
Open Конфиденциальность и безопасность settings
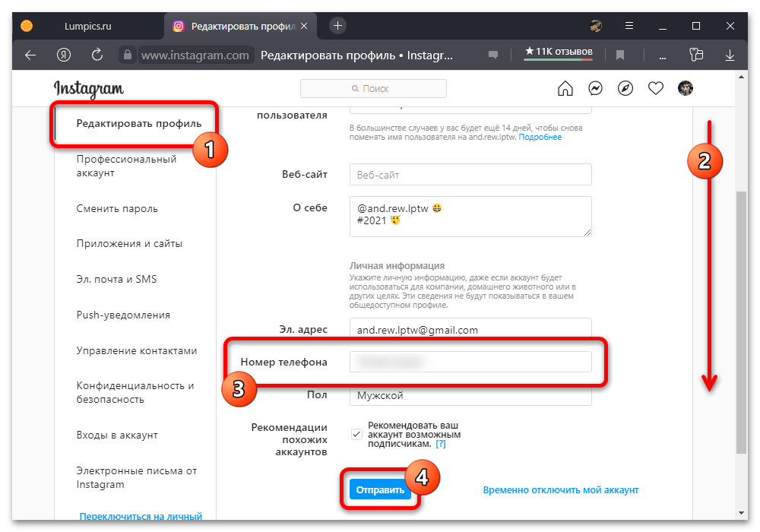coord(135,392)
